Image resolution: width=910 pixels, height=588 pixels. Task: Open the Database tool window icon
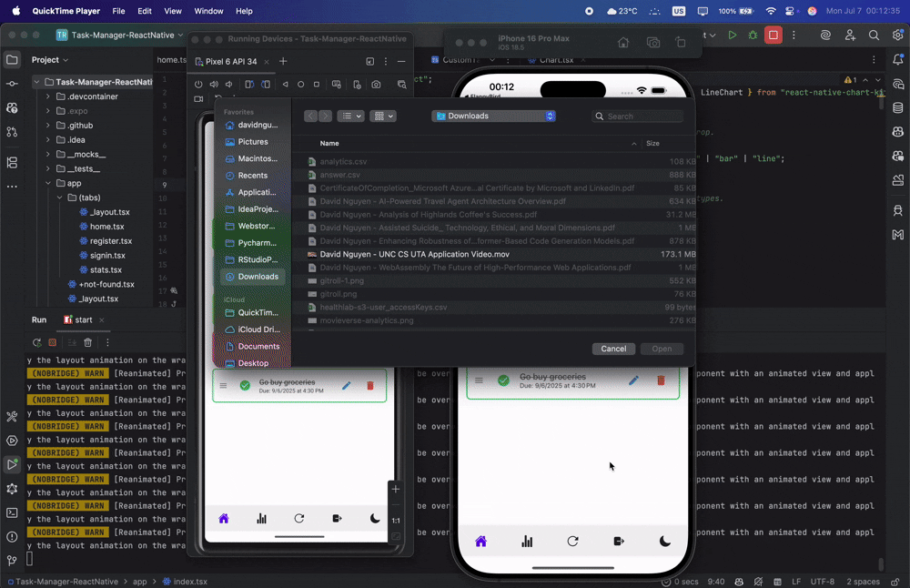coord(898,108)
